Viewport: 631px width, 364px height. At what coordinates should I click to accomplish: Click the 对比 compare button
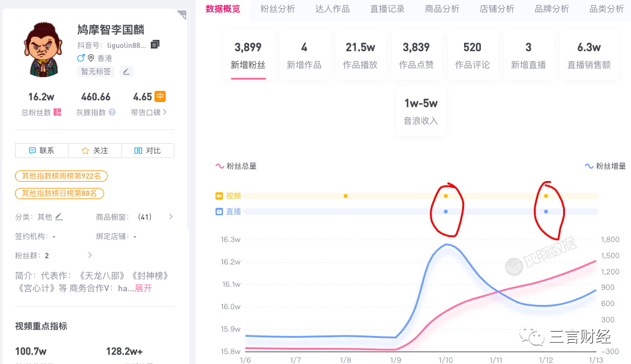click(148, 150)
